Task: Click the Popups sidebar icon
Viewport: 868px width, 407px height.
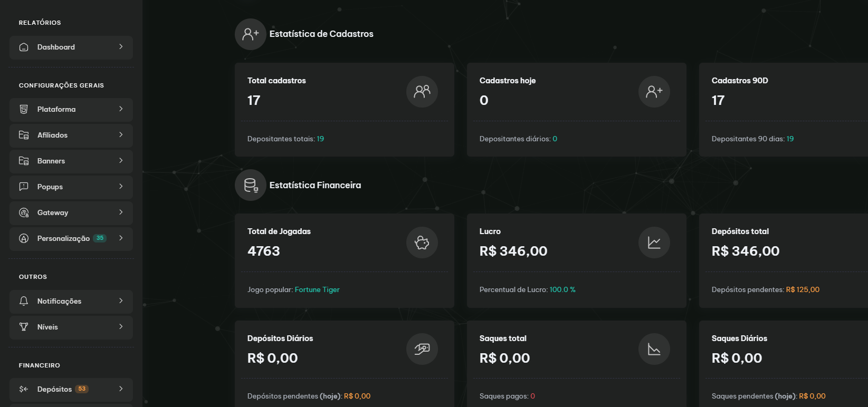Action: point(23,187)
